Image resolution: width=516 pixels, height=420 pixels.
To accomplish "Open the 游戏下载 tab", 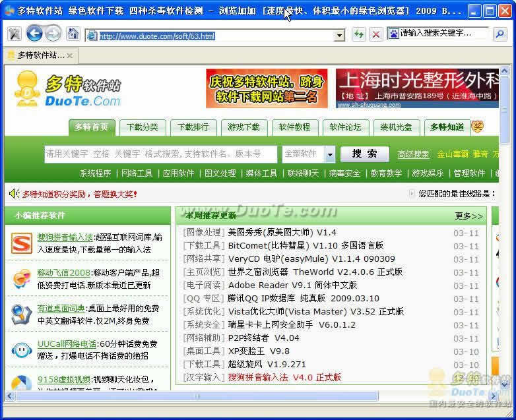I will point(244,127).
